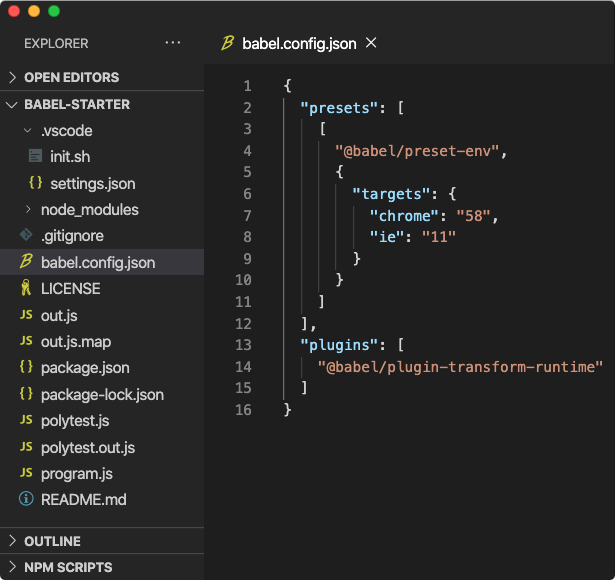Image resolution: width=615 pixels, height=580 pixels.
Task: Open Explorer more actions ellipsis menu
Action: [173, 42]
